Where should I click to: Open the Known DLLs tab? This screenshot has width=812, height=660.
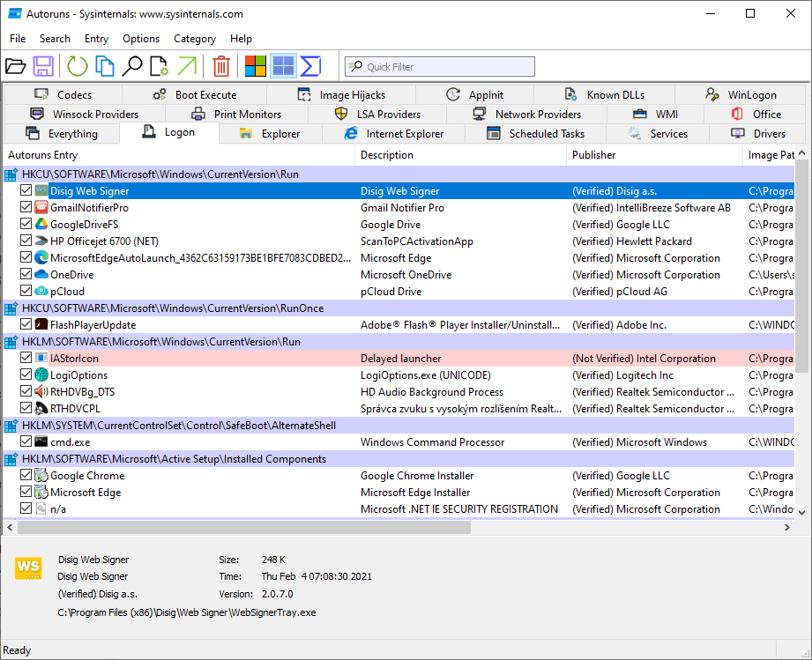pos(604,95)
